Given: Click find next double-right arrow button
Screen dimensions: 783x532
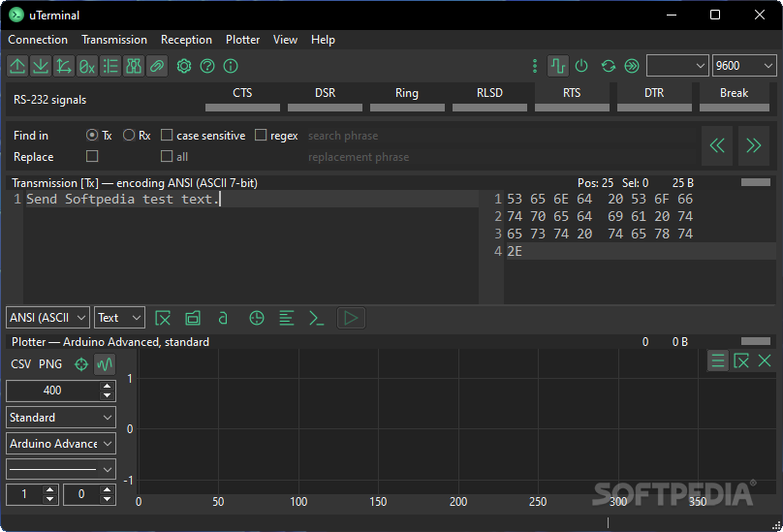Looking at the screenshot, I should coord(754,145).
